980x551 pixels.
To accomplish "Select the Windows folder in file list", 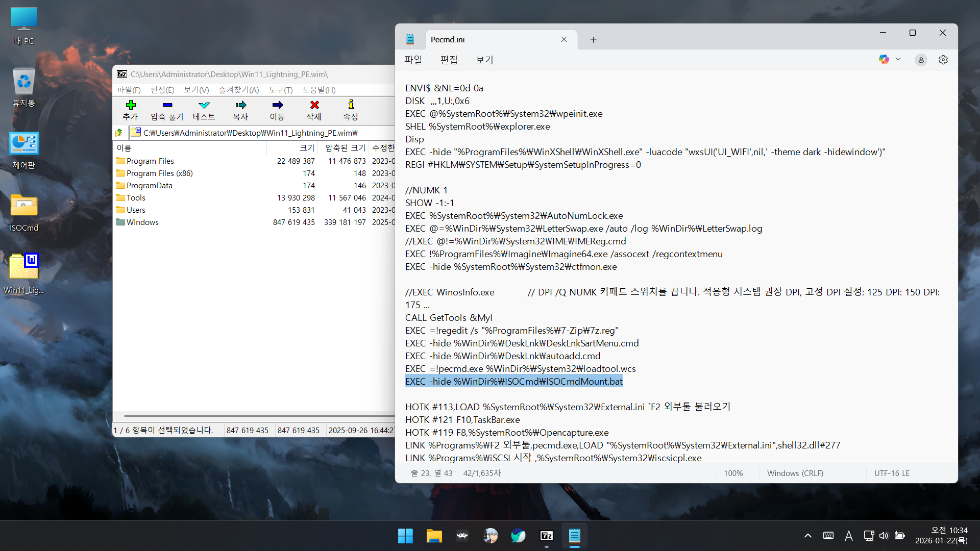I will (142, 222).
